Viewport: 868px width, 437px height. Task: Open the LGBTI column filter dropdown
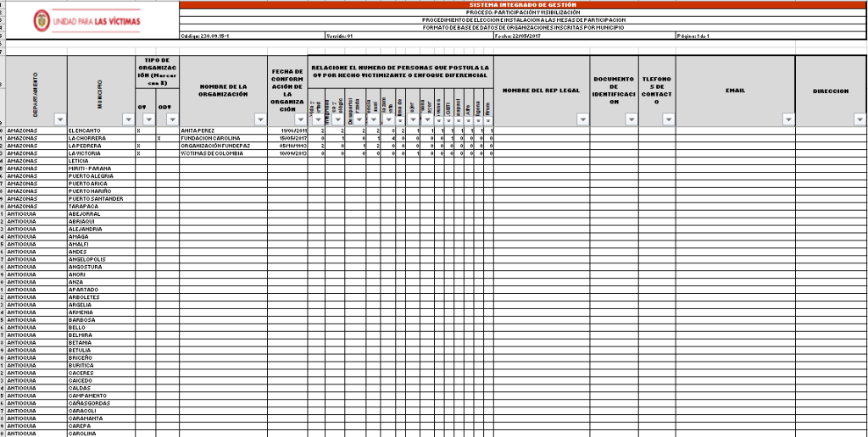[449, 120]
